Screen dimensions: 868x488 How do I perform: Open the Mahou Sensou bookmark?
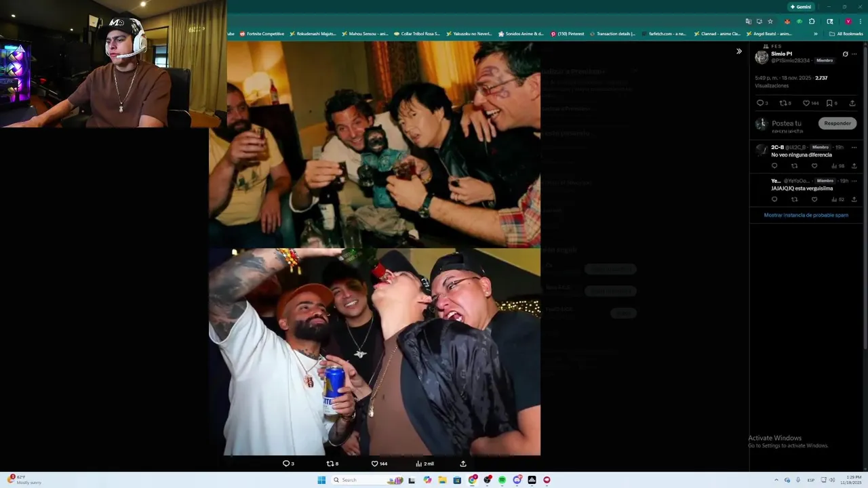pos(365,33)
